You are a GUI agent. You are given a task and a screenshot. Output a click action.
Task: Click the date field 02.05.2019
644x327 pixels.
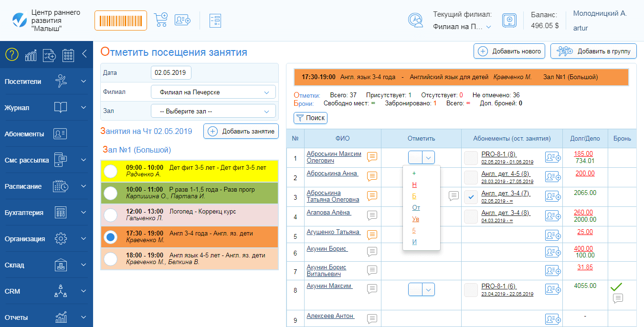[171, 72]
